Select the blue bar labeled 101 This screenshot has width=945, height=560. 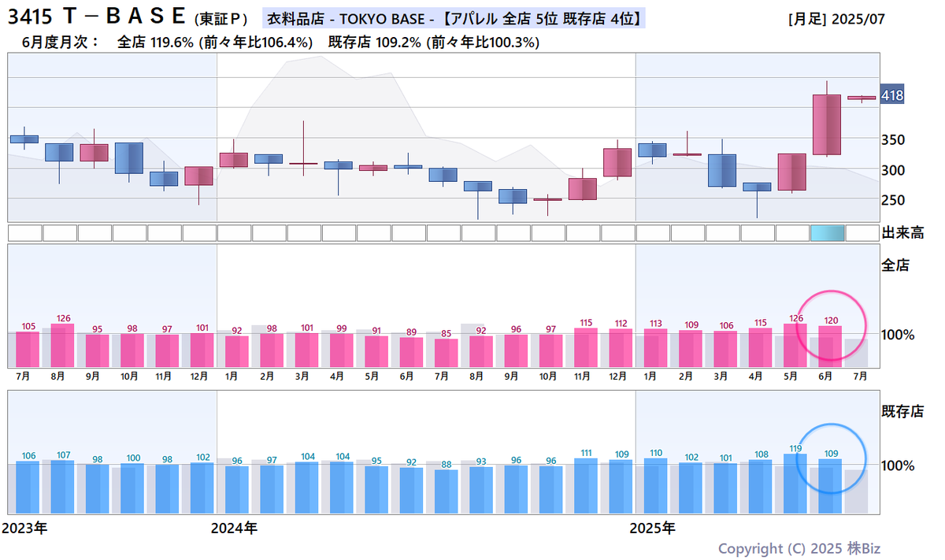tap(725, 488)
